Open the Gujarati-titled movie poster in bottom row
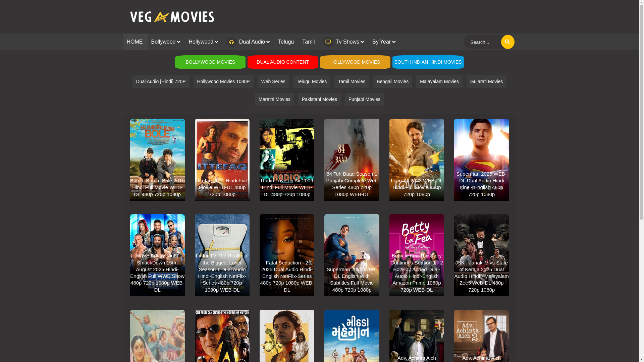Image resolution: width=644 pixels, height=362 pixels. (352, 336)
